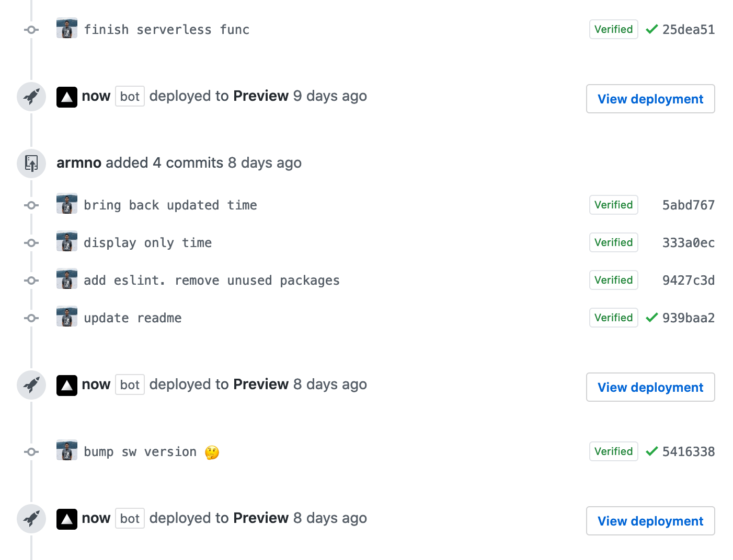Click the green check next to 25dea51
The image size is (733, 560).
(x=651, y=29)
